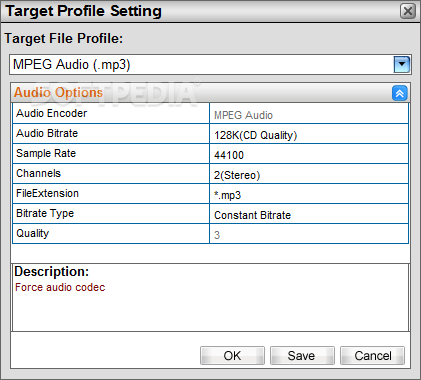Select the Channels row label
The height and width of the screenshot is (380, 421).
pyautogui.click(x=111, y=174)
